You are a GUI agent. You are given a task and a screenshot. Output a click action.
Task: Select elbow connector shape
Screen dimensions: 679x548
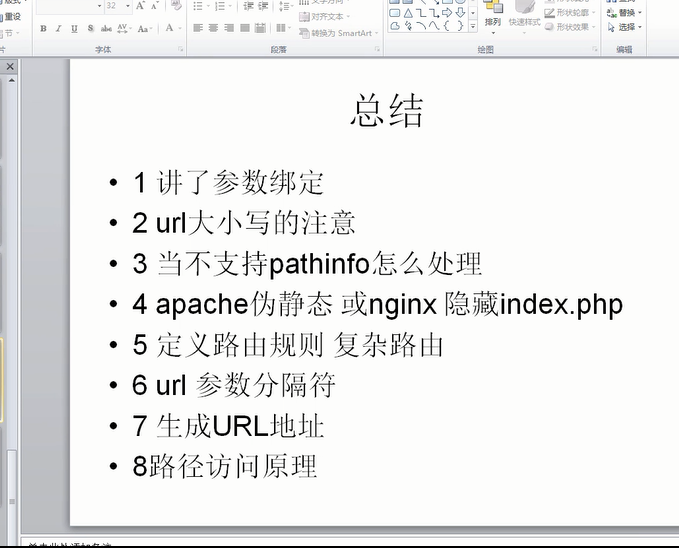pyautogui.click(x=421, y=13)
